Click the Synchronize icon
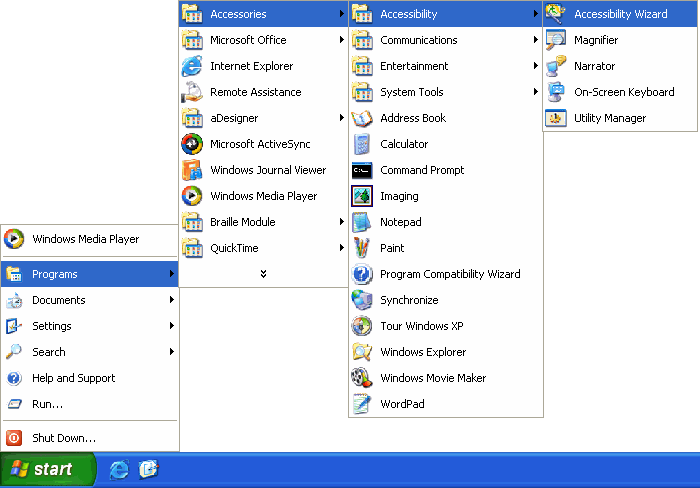 362,300
